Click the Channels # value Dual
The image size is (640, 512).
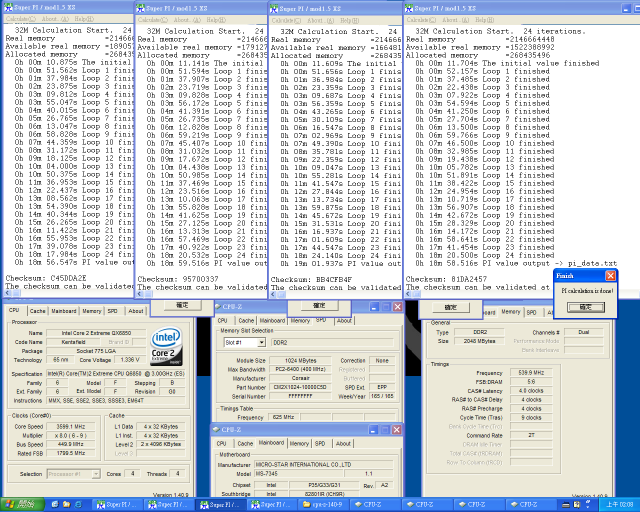tap(584, 332)
